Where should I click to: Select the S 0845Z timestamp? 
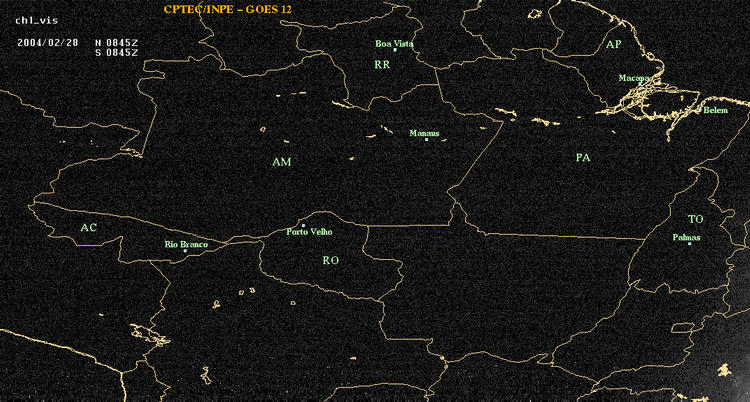117,52
